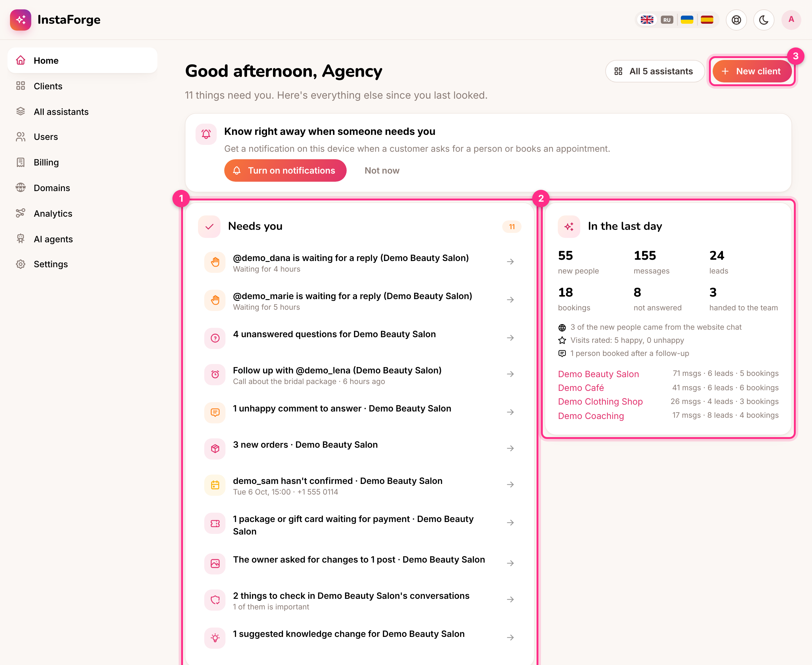Switch language to RU
812x665 pixels.
pyautogui.click(x=667, y=20)
